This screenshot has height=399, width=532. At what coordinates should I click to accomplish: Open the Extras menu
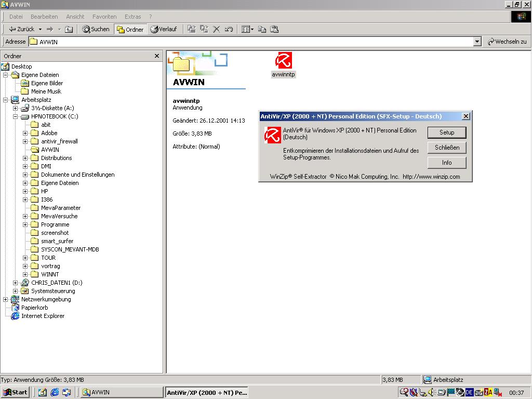pyautogui.click(x=132, y=17)
